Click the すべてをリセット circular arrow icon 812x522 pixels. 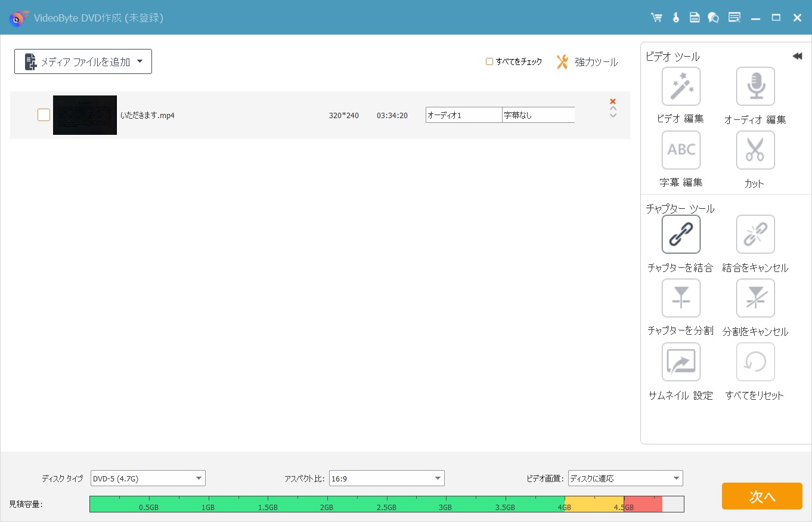[x=755, y=362]
